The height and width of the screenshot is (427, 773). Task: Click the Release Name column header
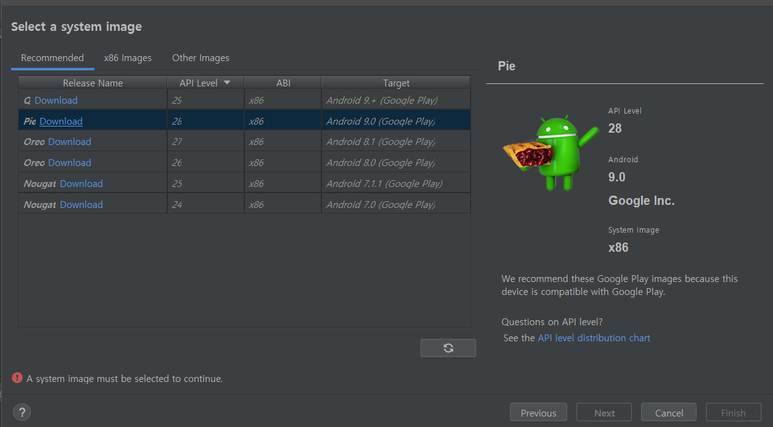[93, 83]
